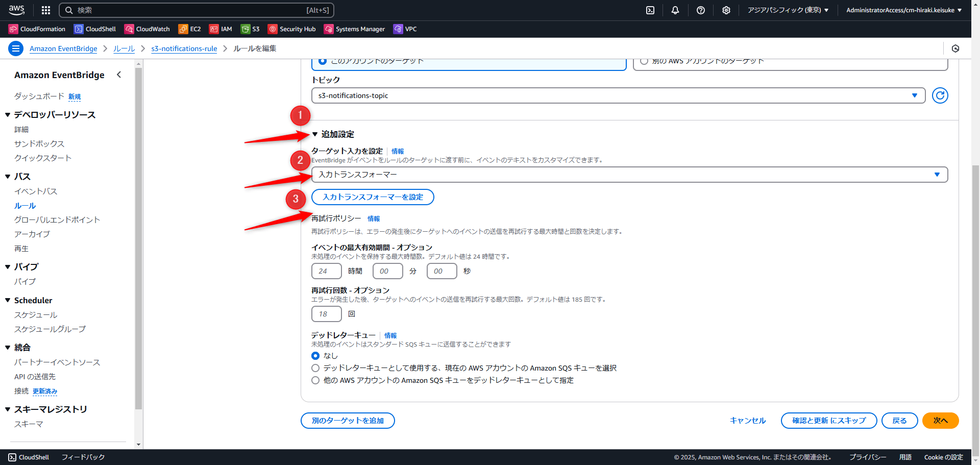980x465 pixels.
Task: Open イベントバス in the sidebar
Action: tap(36, 191)
